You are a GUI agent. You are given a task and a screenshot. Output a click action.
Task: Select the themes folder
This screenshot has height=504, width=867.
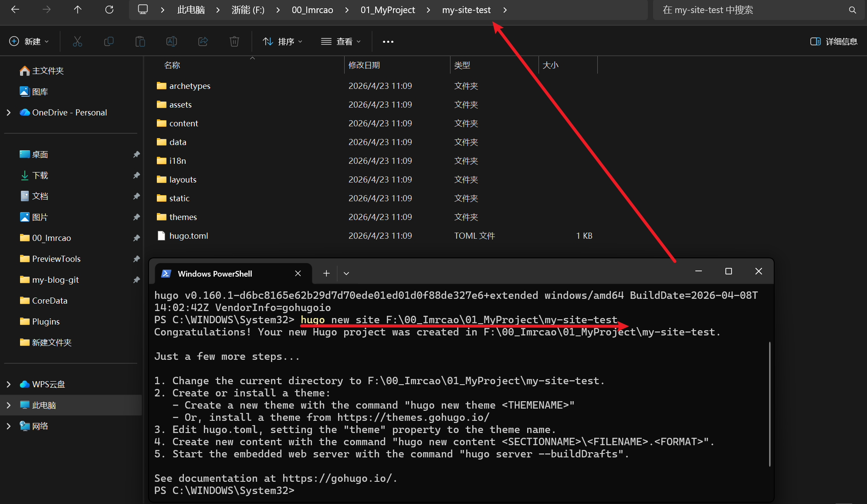(x=183, y=217)
